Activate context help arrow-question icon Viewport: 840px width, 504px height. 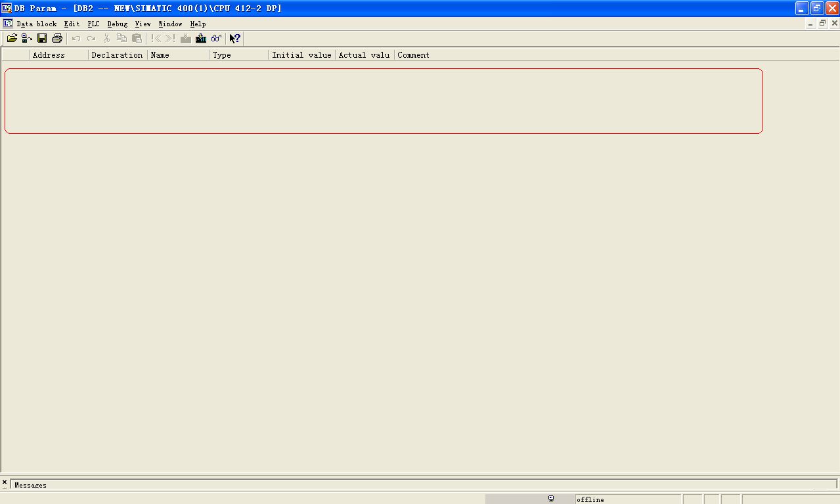(234, 39)
